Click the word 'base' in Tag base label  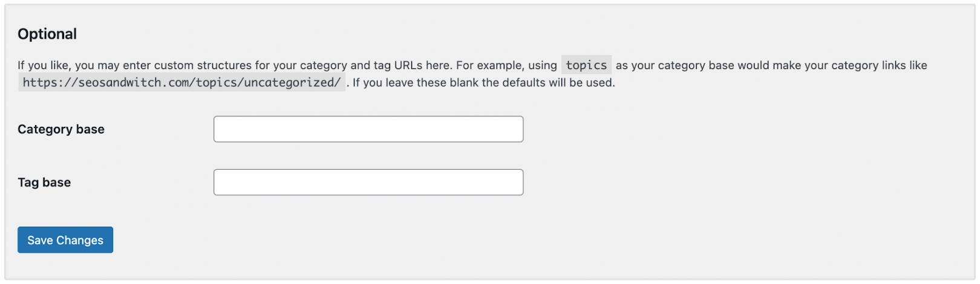click(x=57, y=182)
